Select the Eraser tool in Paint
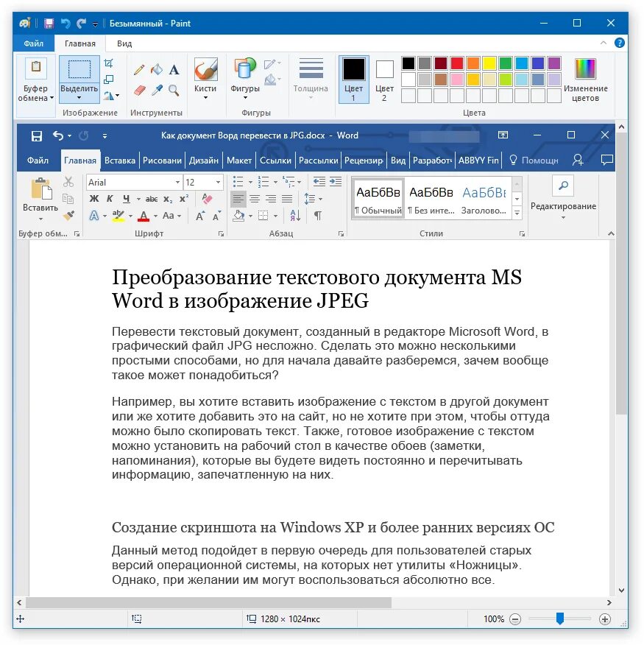 (139, 90)
